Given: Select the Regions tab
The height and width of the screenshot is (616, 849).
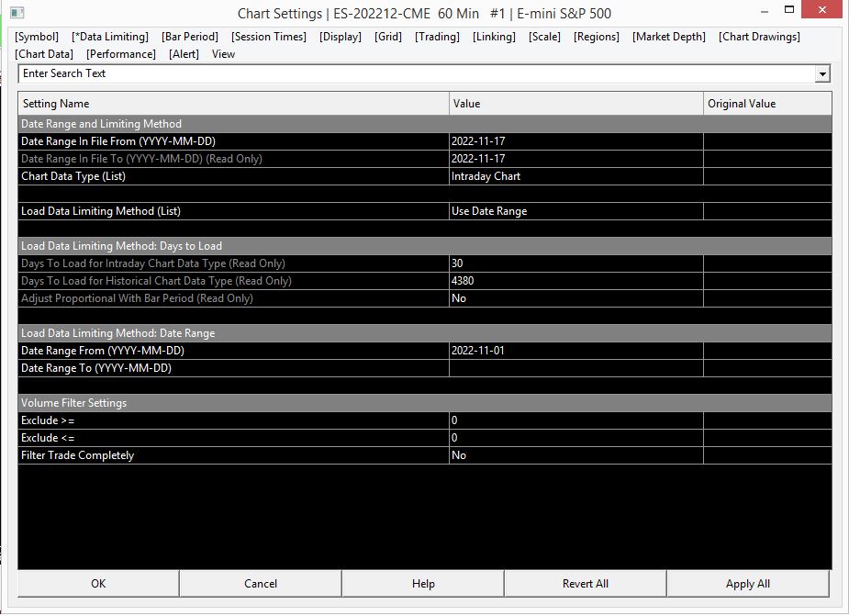Looking at the screenshot, I should coord(597,37).
